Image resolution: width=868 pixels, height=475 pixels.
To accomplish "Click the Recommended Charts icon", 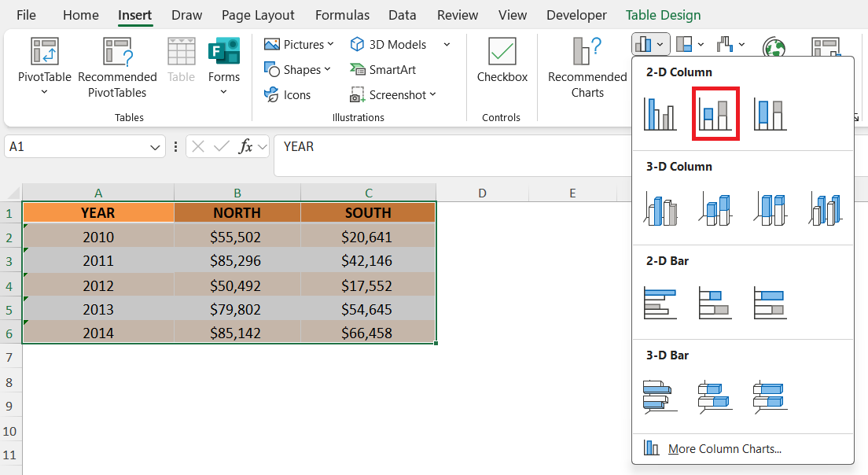I will coord(587,52).
